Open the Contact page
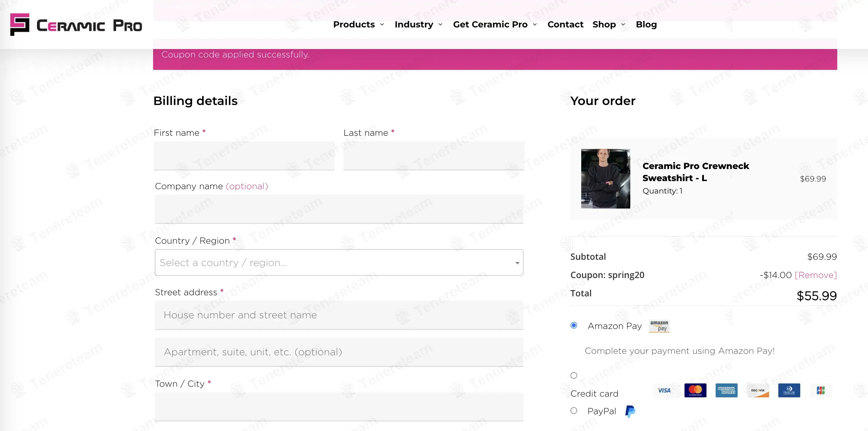868x431 pixels. (x=565, y=25)
